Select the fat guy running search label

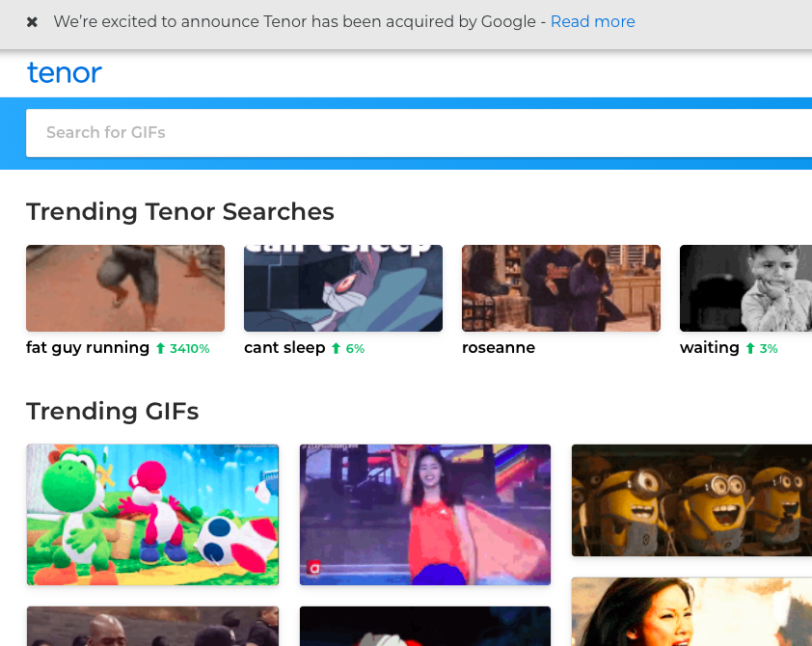coord(88,347)
